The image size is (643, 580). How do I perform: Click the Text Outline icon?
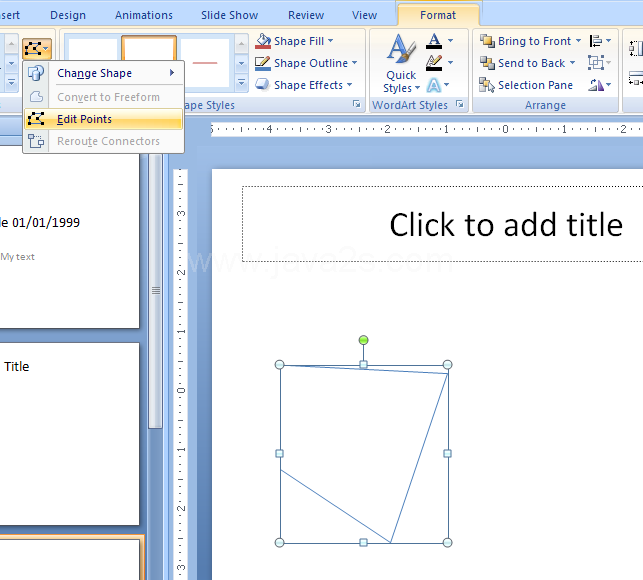coord(434,63)
